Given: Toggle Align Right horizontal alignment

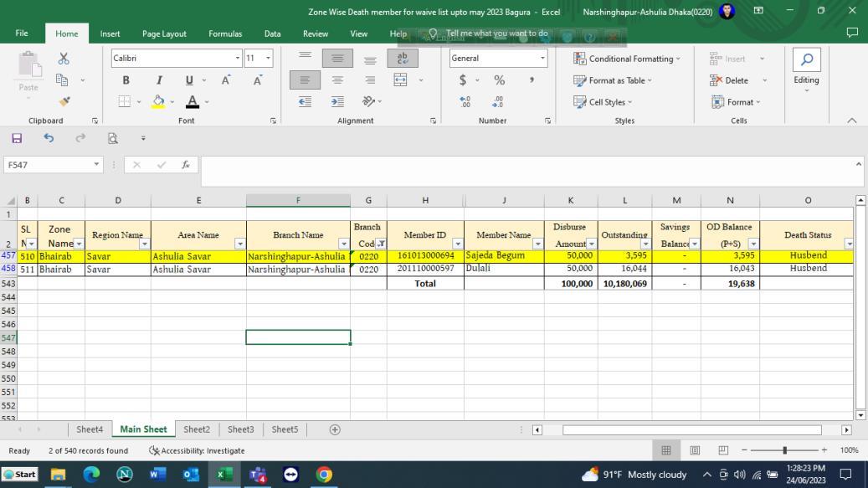Looking at the screenshot, I should (370, 80).
